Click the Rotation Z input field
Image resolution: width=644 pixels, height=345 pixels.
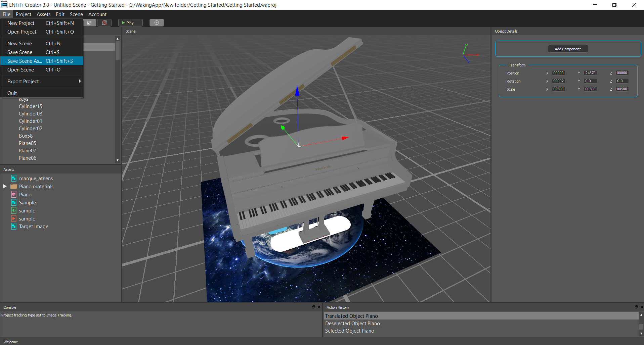coord(622,81)
